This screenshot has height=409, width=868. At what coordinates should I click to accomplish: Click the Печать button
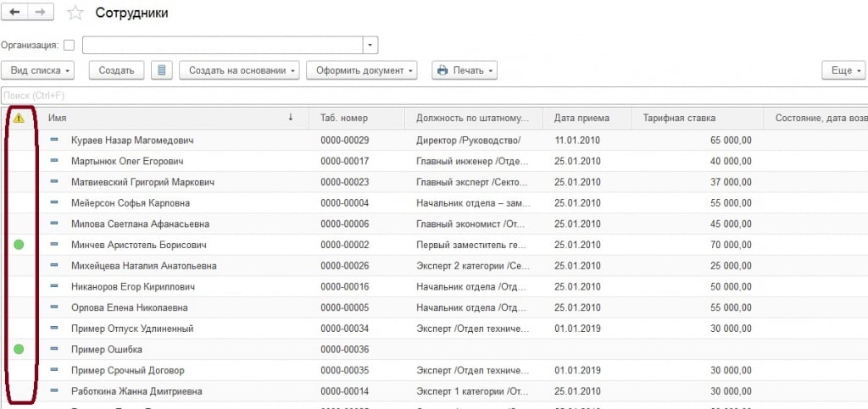[x=465, y=70]
